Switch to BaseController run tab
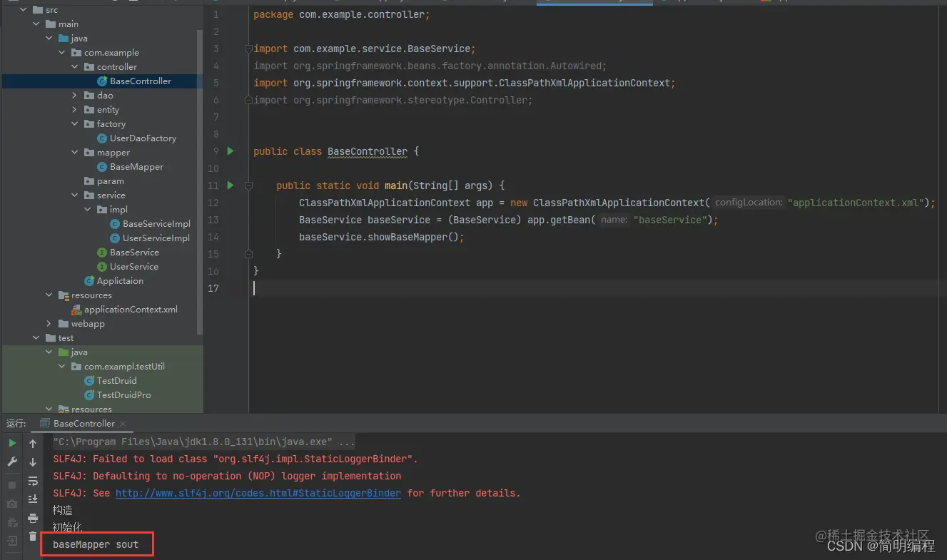The image size is (947, 560). [84, 424]
